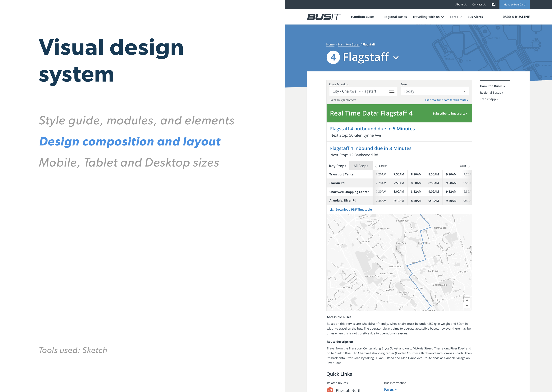Click the Facebook icon in top bar
Viewport: 552px width, 392px height.
(493, 5)
